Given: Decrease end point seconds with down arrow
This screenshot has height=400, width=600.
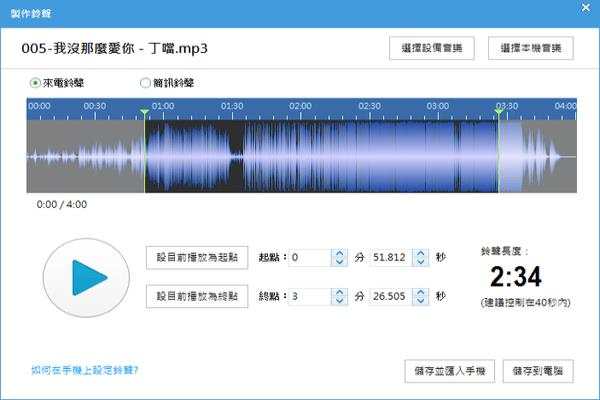Looking at the screenshot, I should (x=421, y=301).
